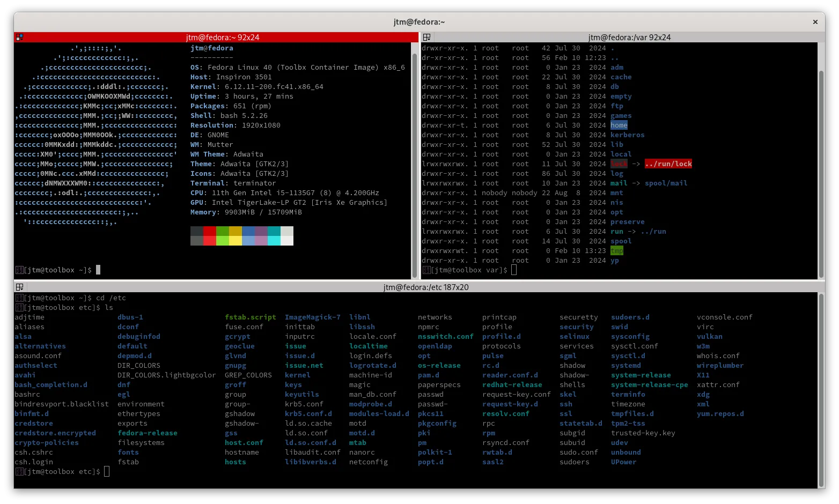
Task: Click the red '../run/lock' symlink target
Action: point(668,164)
